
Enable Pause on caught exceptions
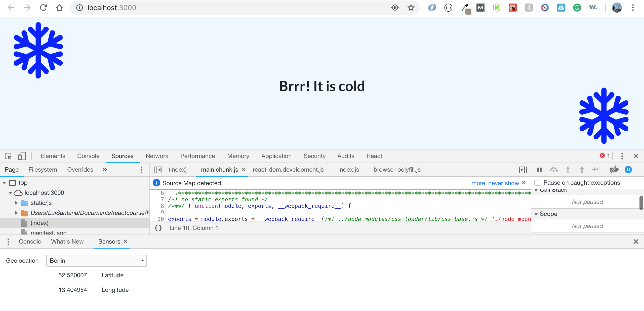click(538, 182)
